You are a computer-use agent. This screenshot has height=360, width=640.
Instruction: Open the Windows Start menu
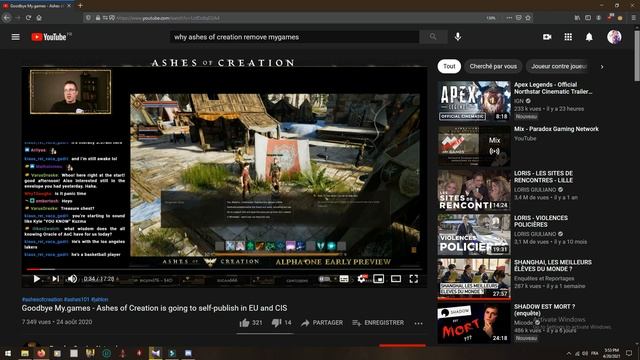point(7,353)
